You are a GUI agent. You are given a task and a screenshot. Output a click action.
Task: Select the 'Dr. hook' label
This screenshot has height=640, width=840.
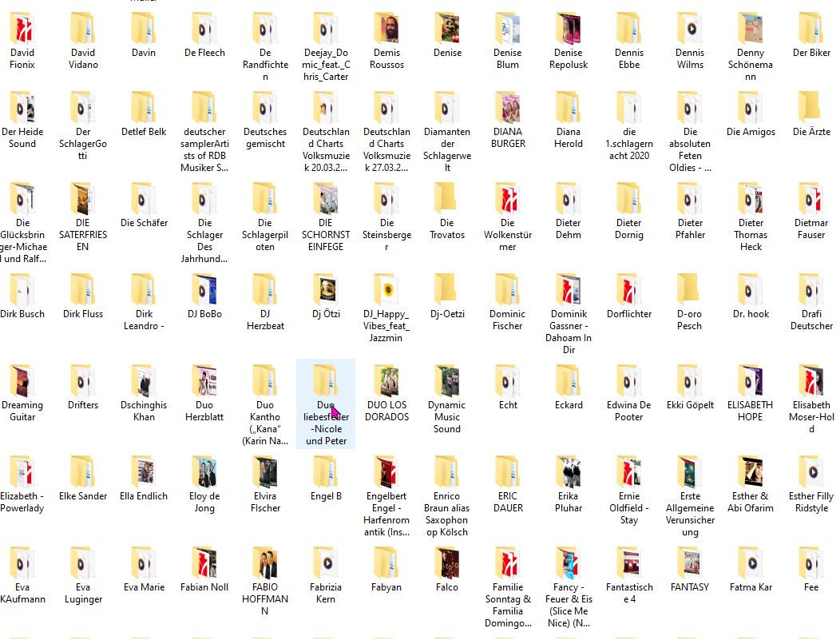coord(751,313)
